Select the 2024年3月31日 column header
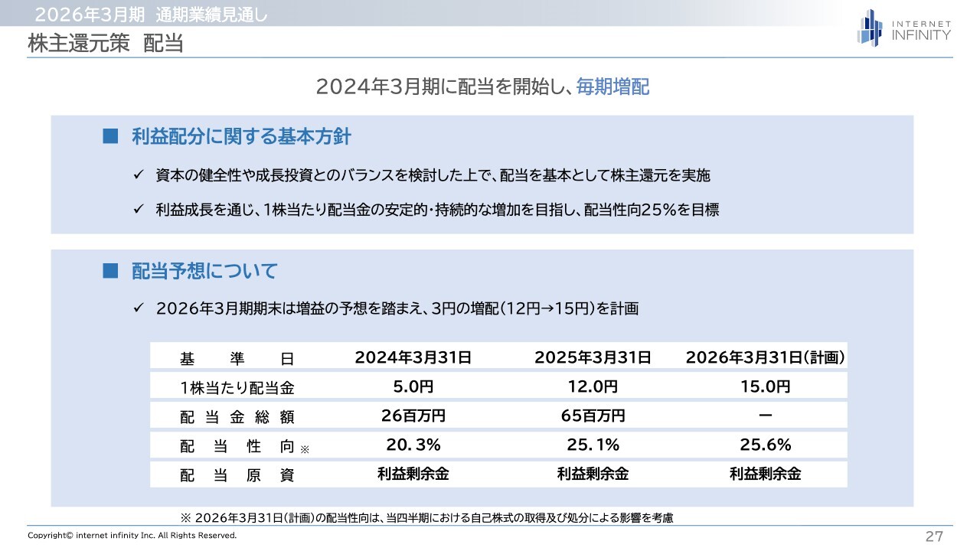Screen dimensions: 980x551 (413, 357)
